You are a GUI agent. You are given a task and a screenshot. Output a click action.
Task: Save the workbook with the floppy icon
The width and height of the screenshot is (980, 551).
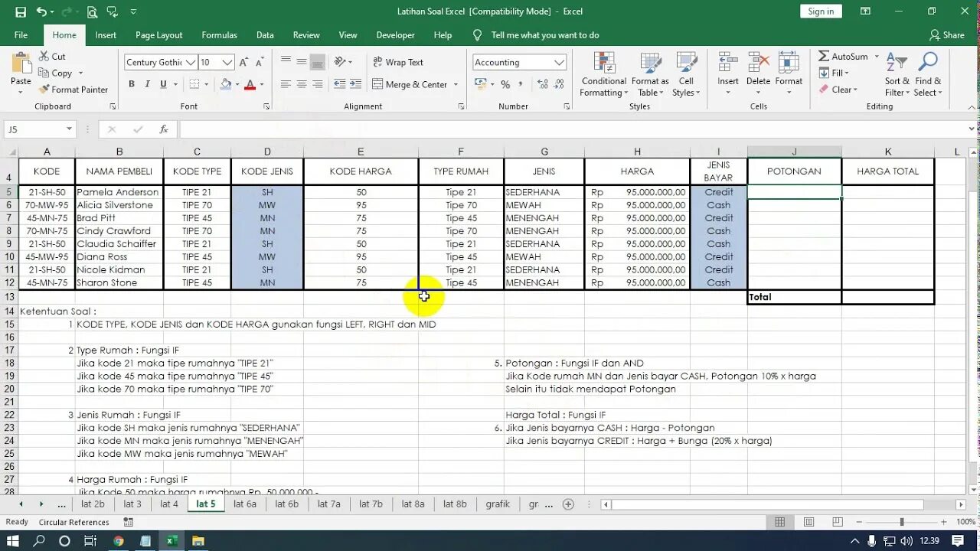click(21, 11)
